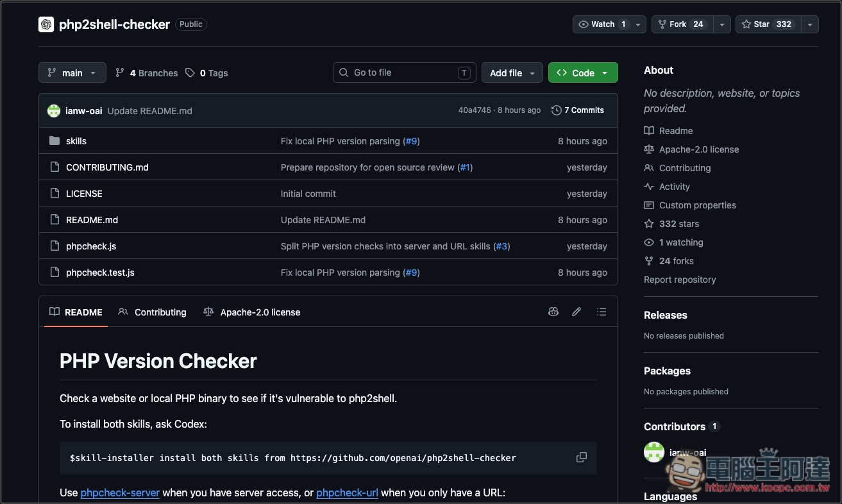Star the php2shell-checker repository
842x504 pixels.
tap(768, 24)
